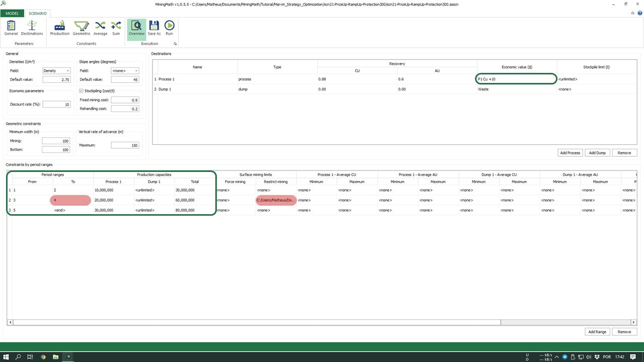Save scenario with Save As icon
Viewport: 644px width, 362px height.
[x=154, y=28]
